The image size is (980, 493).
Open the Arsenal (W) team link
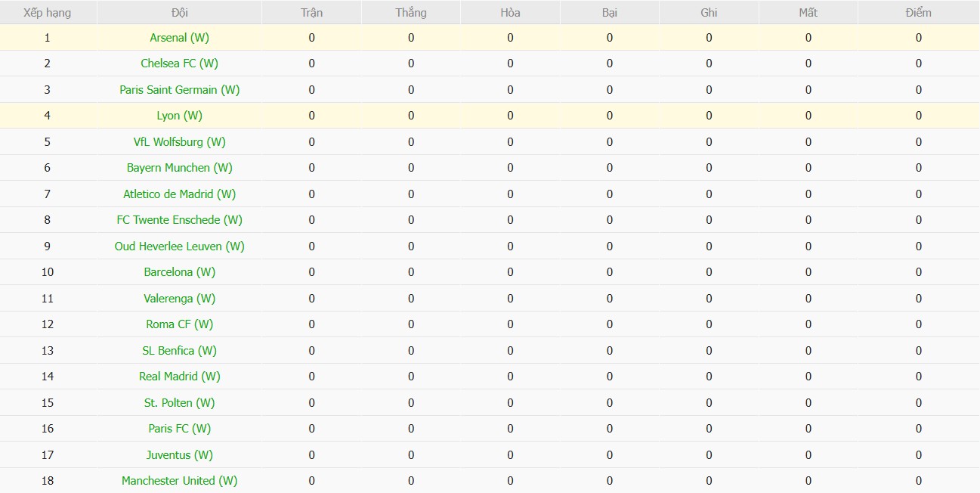[x=179, y=38]
